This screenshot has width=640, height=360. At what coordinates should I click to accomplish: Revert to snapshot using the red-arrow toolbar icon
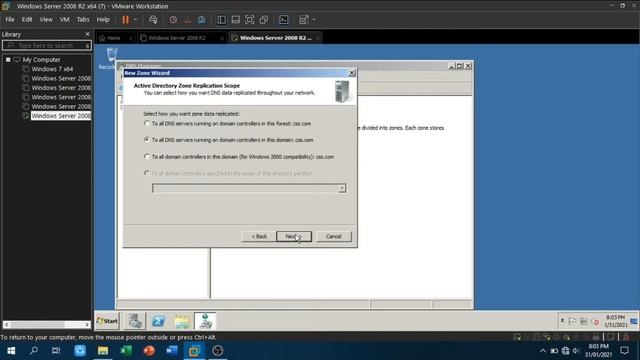(x=187, y=20)
